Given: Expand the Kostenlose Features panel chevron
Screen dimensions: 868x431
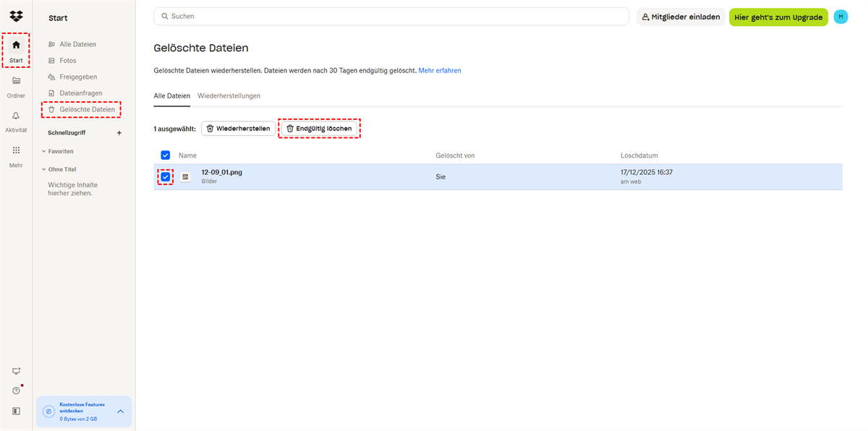Looking at the screenshot, I should pyautogui.click(x=121, y=411).
